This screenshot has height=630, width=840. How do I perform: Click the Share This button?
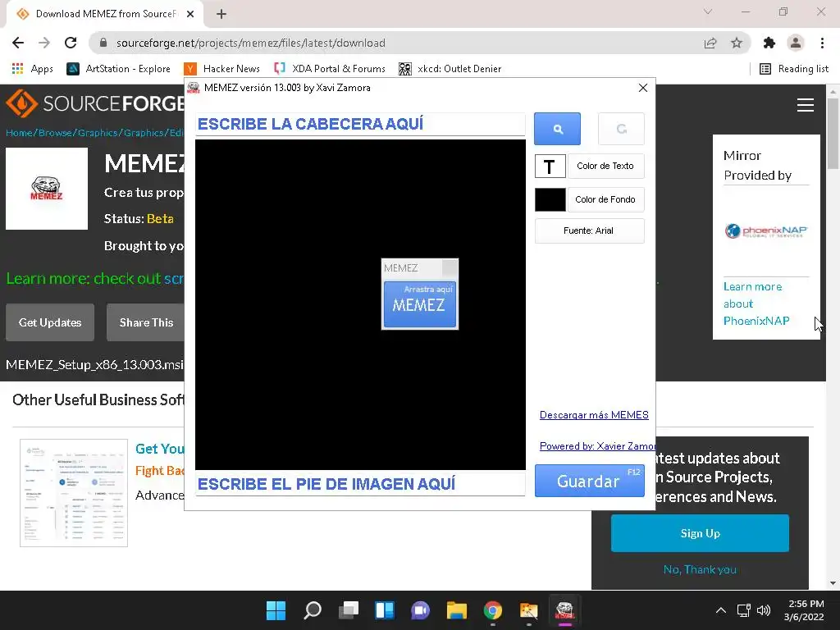tap(146, 322)
